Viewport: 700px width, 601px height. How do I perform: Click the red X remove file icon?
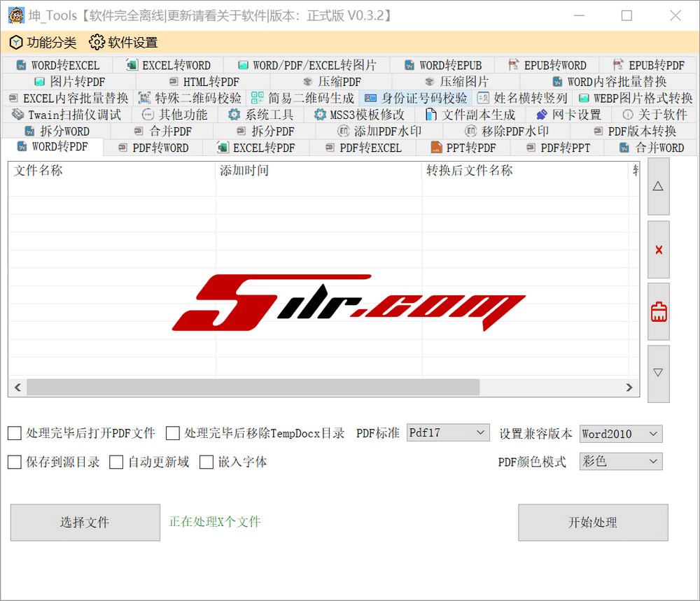[658, 250]
